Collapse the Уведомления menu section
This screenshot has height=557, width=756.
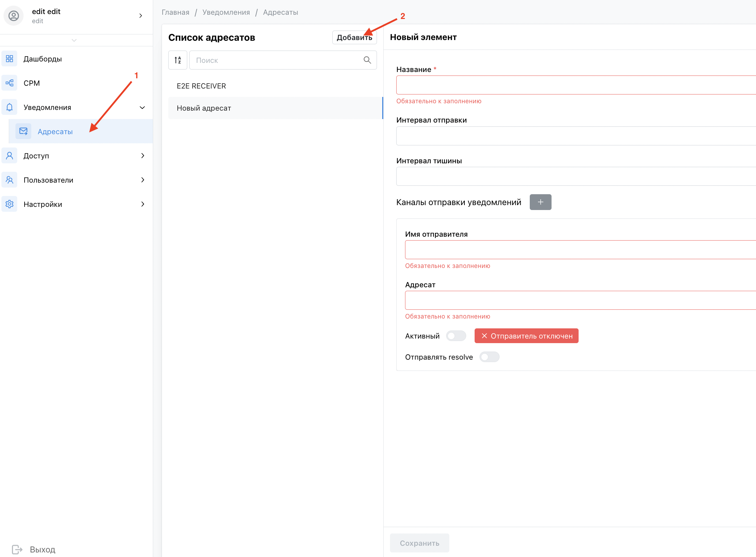point(142,107)
